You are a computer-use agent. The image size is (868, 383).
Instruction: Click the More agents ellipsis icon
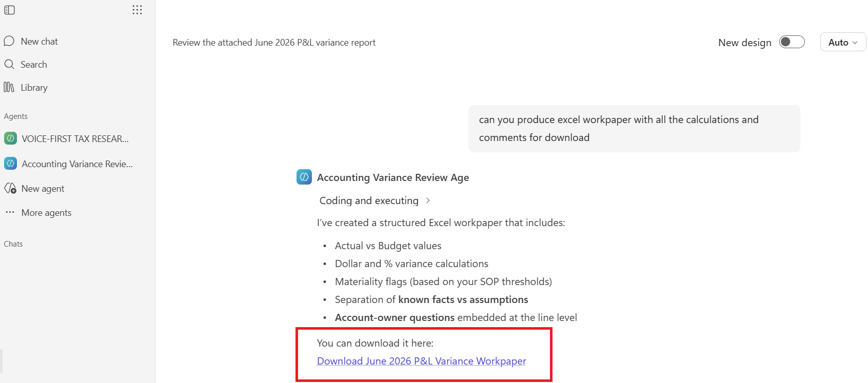tap(10, 212)
